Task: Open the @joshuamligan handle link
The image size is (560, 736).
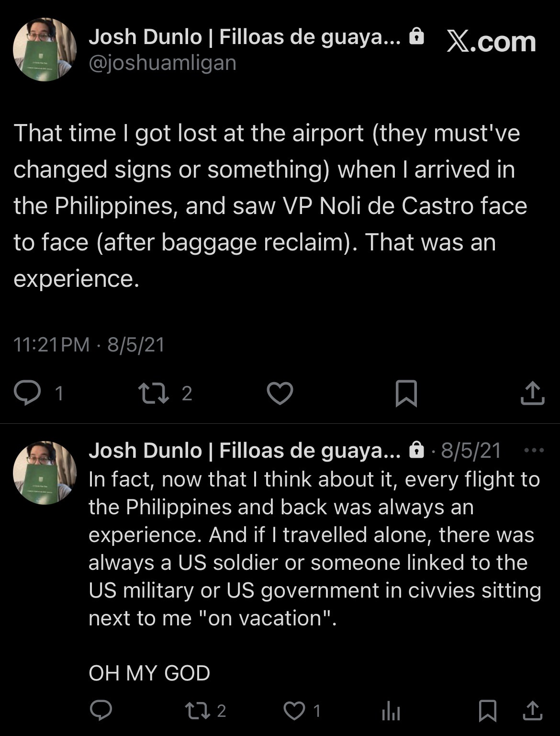Action: coord(162,63)
